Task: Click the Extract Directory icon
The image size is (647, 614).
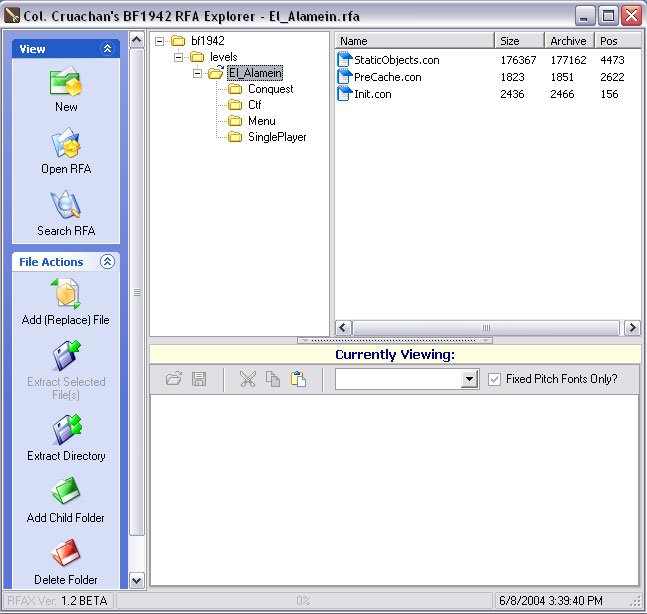Action: [x=67, y=429]
